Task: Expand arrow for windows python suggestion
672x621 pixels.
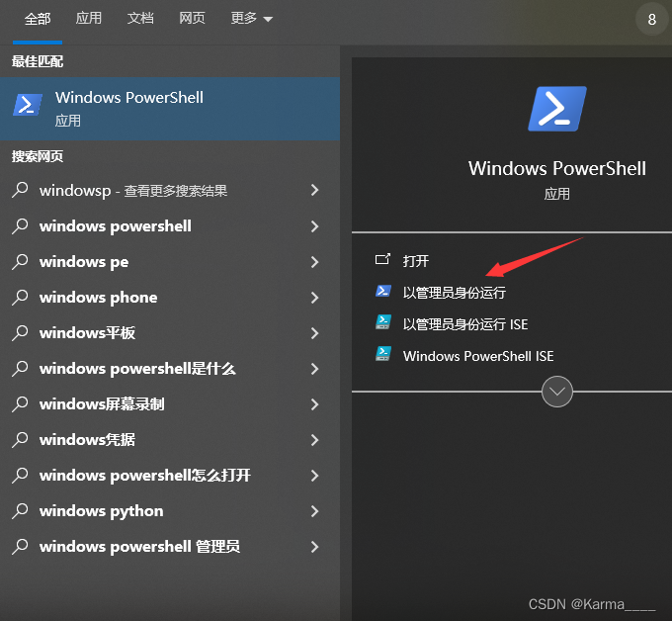Action: (x=314, y=511)
